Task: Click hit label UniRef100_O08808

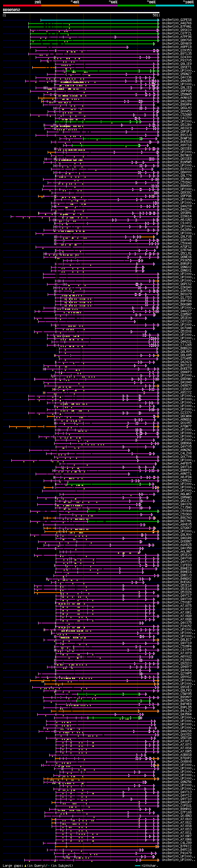Action: coord(177,761)
